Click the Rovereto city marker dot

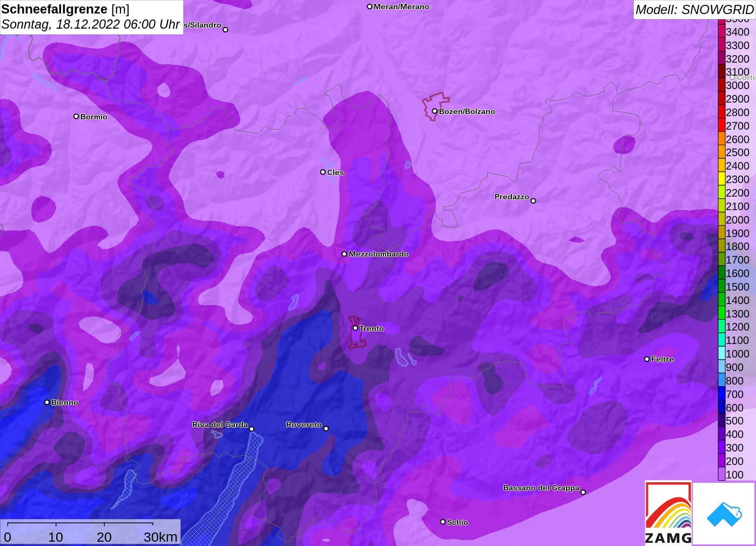click(326, 429)
